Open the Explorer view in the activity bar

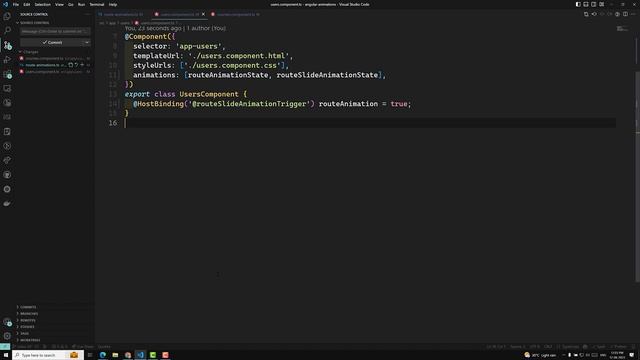[7, 16]
